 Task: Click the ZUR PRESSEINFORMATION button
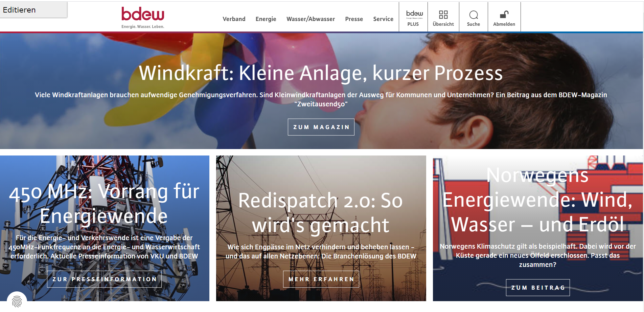(104, 279)
